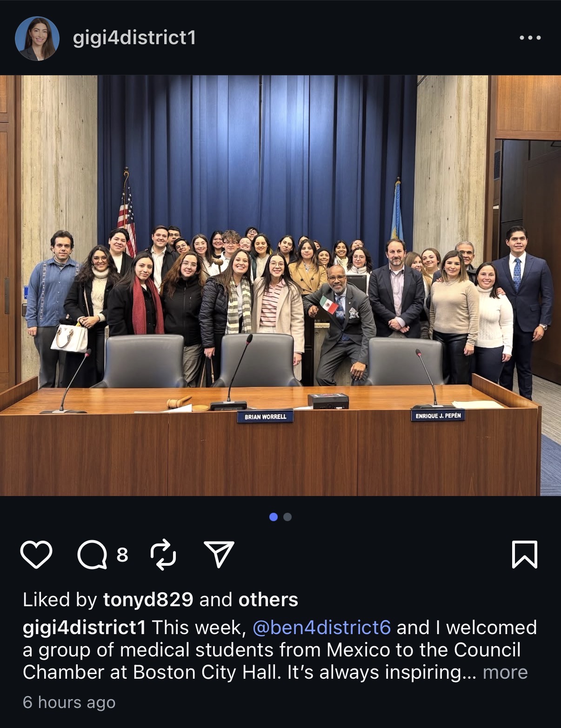Open the three-dot options menu
Image resolution: width=561 pixels, height=728 pixels.
530,38
